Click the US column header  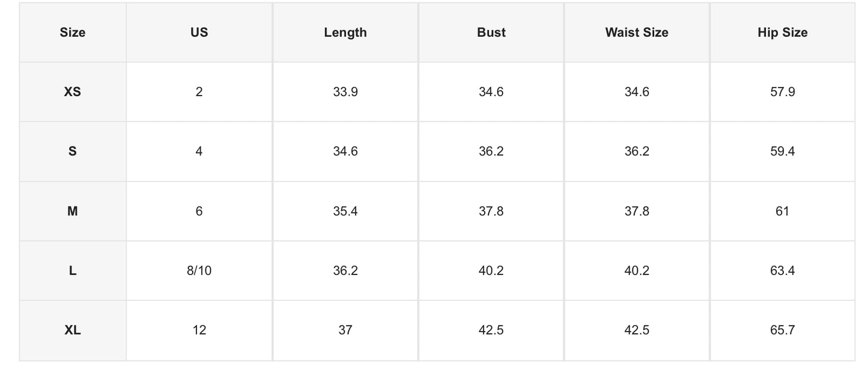click(x=199, y=32)
